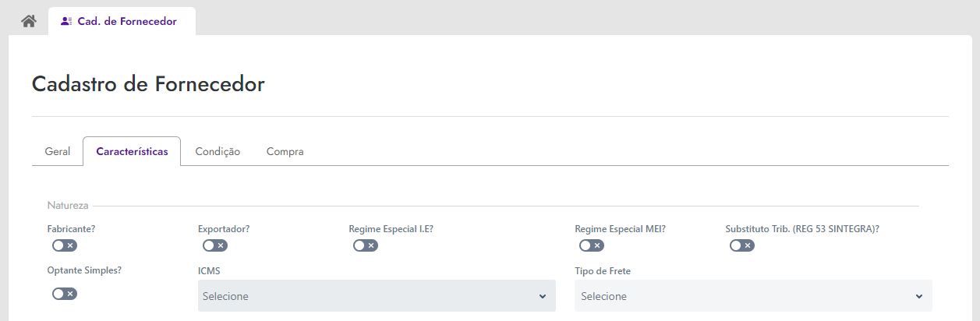
Task: Click the Natureza section label
Action: tap(68, 206)
